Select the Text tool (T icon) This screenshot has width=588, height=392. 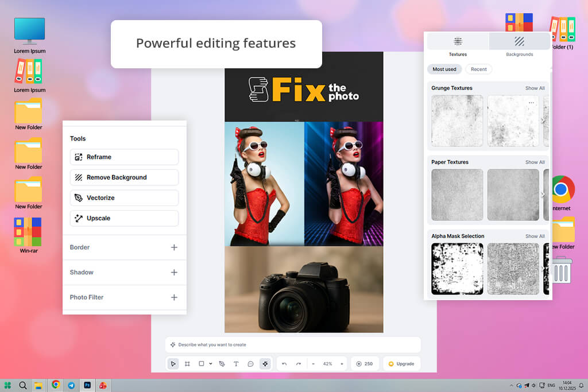[236, 363]
